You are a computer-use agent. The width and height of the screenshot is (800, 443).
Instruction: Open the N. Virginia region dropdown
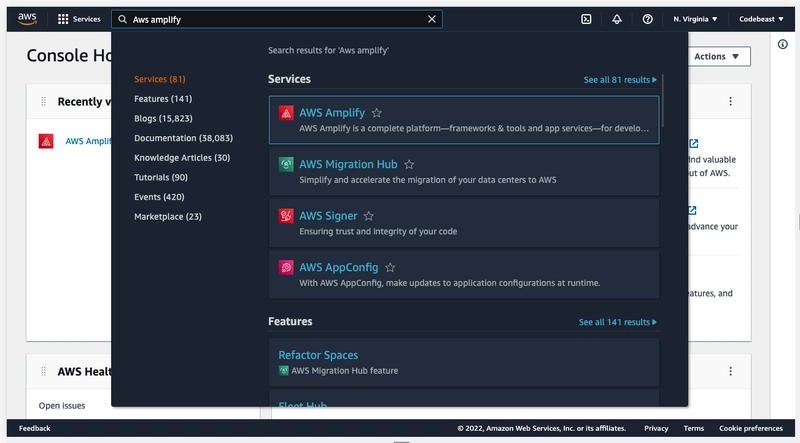coord(695,19)
